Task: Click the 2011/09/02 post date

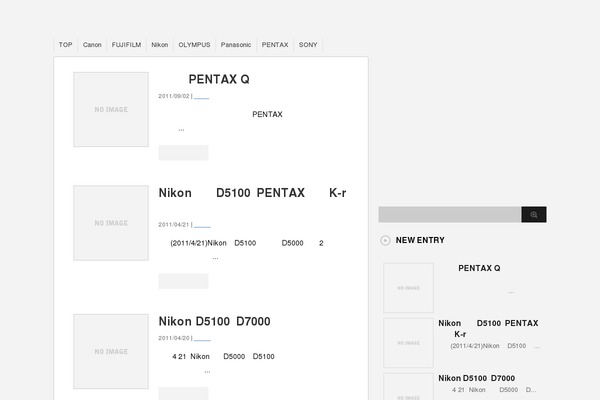Action: 174,96
